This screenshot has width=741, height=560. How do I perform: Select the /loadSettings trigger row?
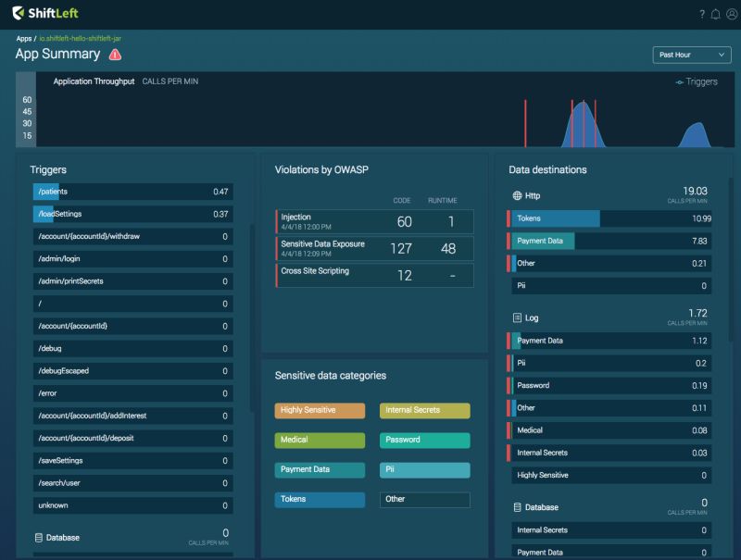click(x=133, y=214)
